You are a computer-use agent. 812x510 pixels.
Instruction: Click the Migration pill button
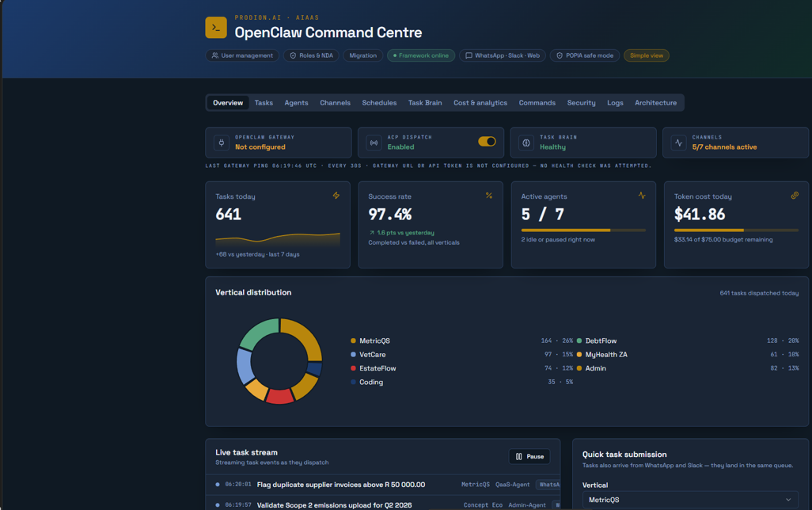coord(363,55)
